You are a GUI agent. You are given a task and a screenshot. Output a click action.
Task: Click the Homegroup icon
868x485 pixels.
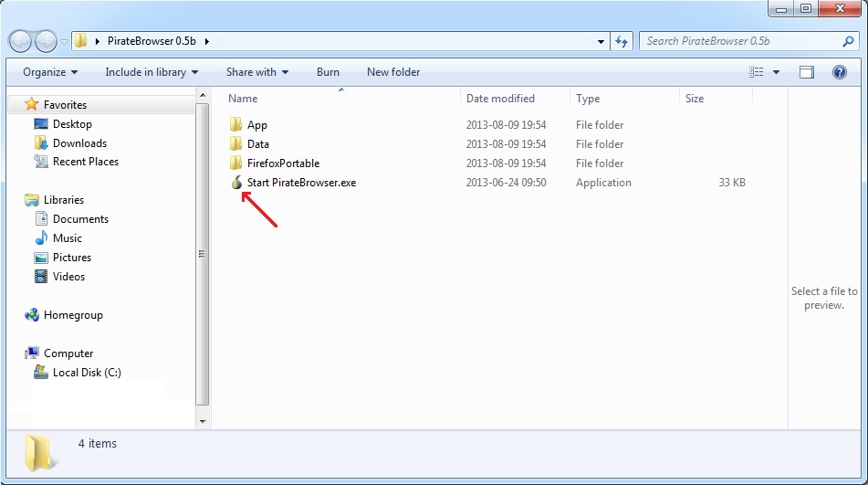coord(32,315)
